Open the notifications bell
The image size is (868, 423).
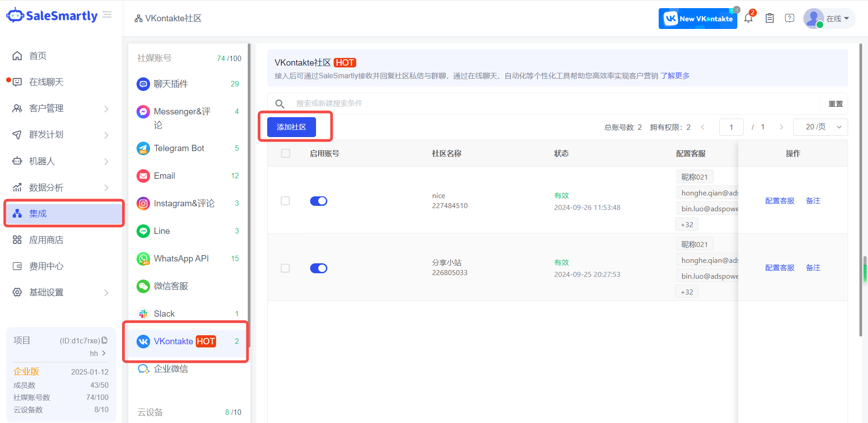point(748,18)
